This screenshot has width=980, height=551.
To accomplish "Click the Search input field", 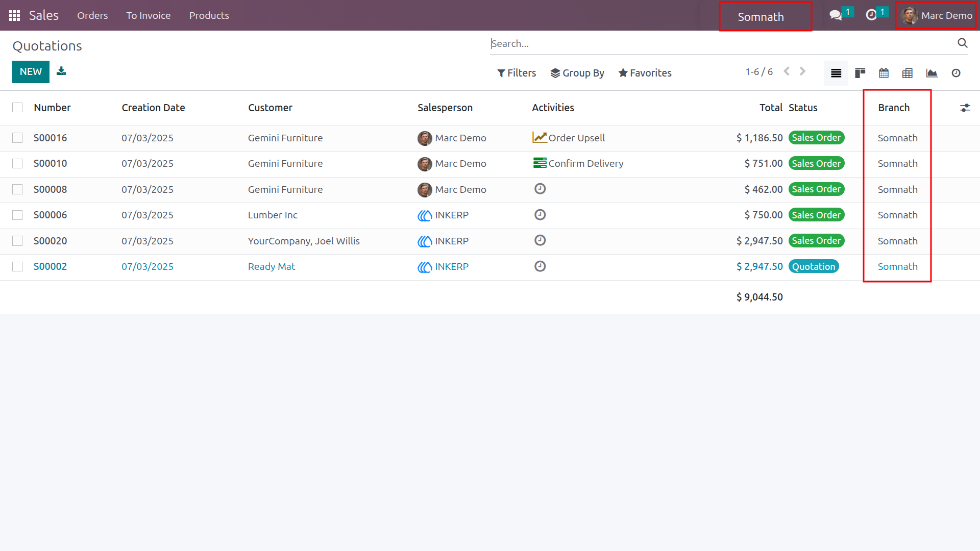I will (x=722, y=43).
